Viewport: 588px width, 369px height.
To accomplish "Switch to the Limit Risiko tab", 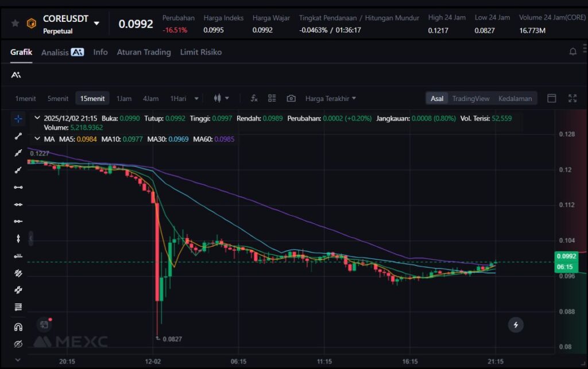I will (200, 52).
